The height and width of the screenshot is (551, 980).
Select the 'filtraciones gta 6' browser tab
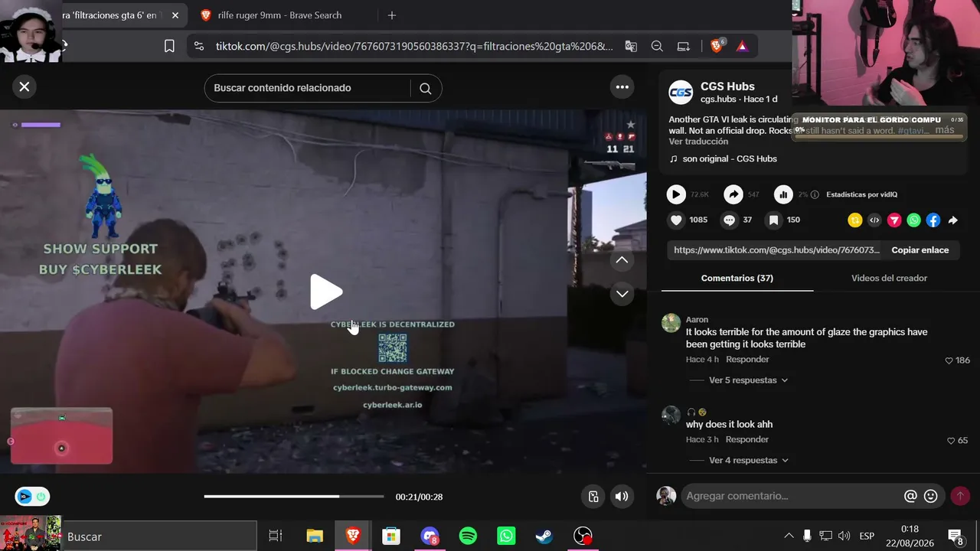(113, 15)
